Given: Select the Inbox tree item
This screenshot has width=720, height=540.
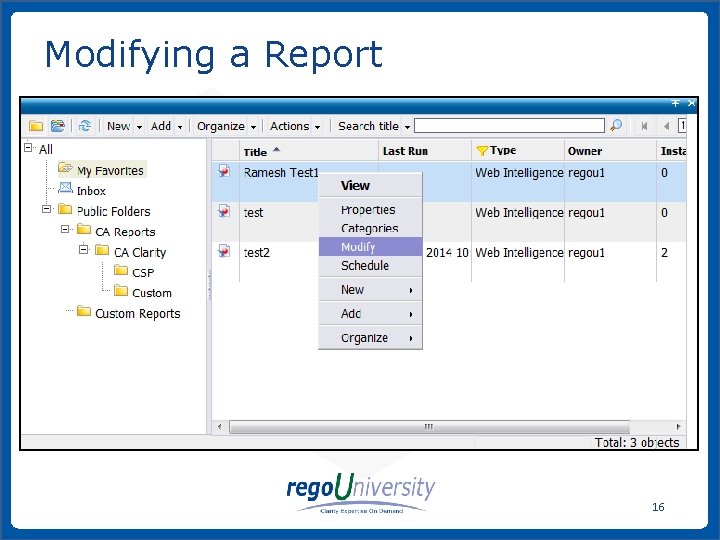Looking at the screenshot, I should coord(91,191).
